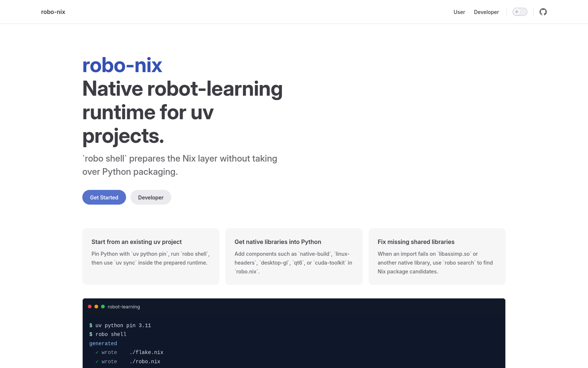Select the 'robot-learning' terminal title text
Image resolution: width=588 pixels, height=368 pixels.
point(124,307)
